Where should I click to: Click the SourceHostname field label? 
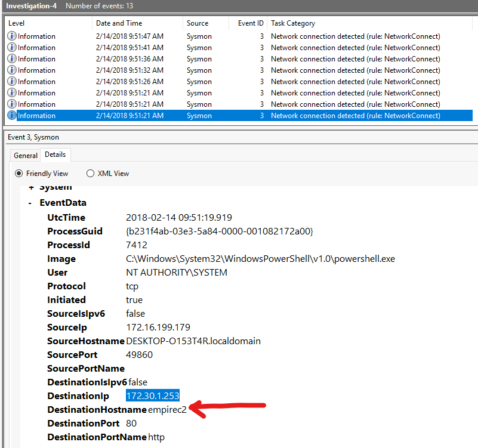[86, 341]
